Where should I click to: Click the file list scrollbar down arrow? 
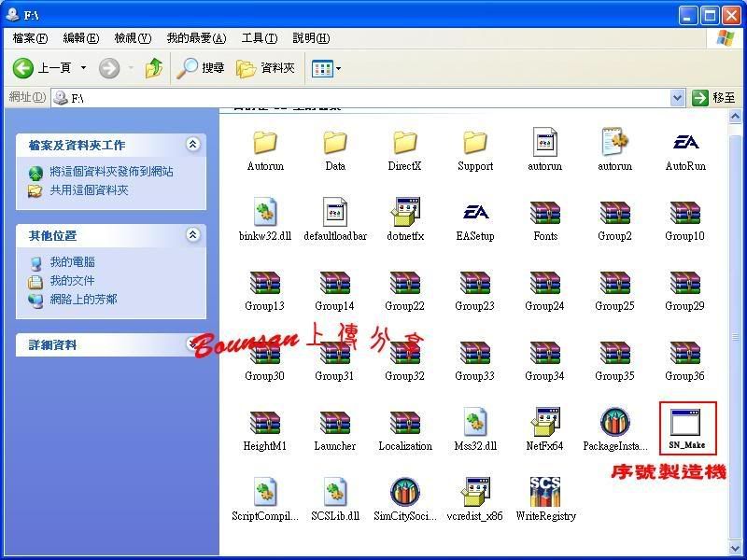pos(735,548)
